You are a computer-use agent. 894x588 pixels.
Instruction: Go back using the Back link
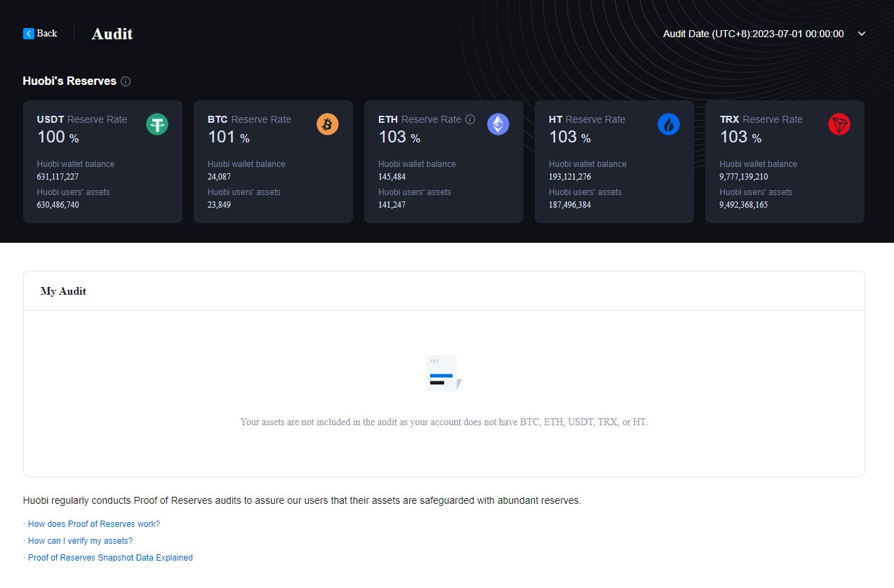click(x=40, y=34)
